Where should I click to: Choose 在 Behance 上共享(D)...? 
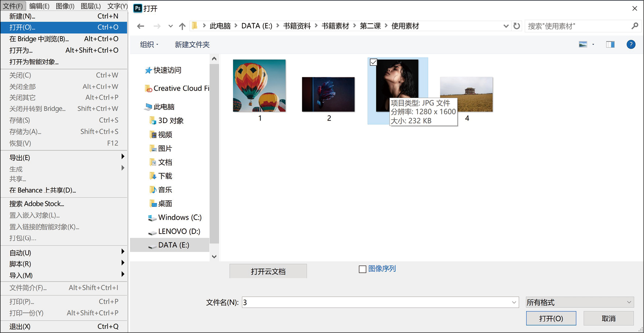coord(64,190)
